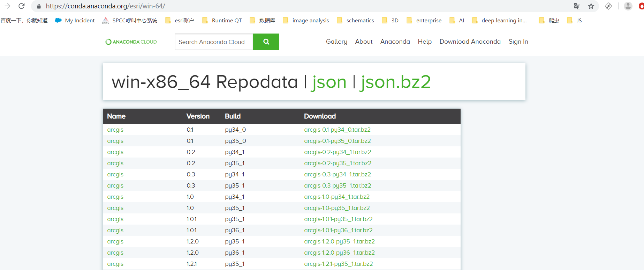Click the Download column header
This screenshot has height=270, width=644.
(x=320, y=116)
